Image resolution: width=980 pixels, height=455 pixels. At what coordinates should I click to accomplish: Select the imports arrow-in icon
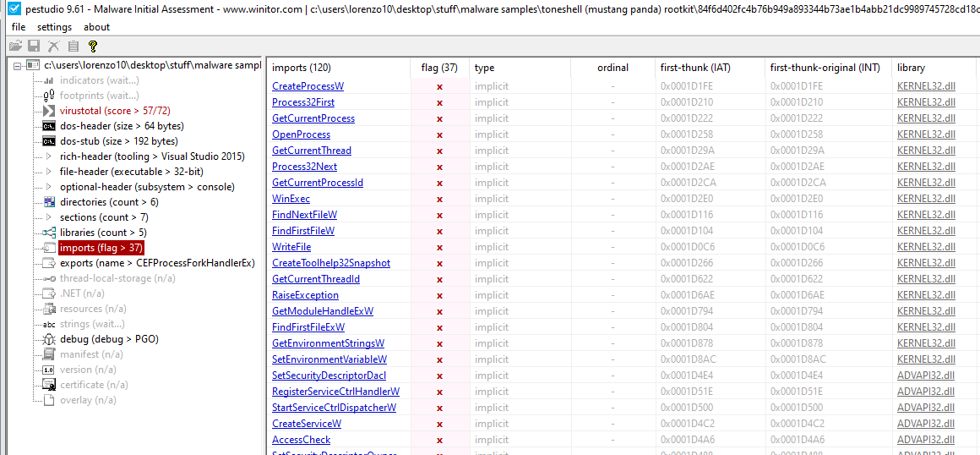coord(49,248)
